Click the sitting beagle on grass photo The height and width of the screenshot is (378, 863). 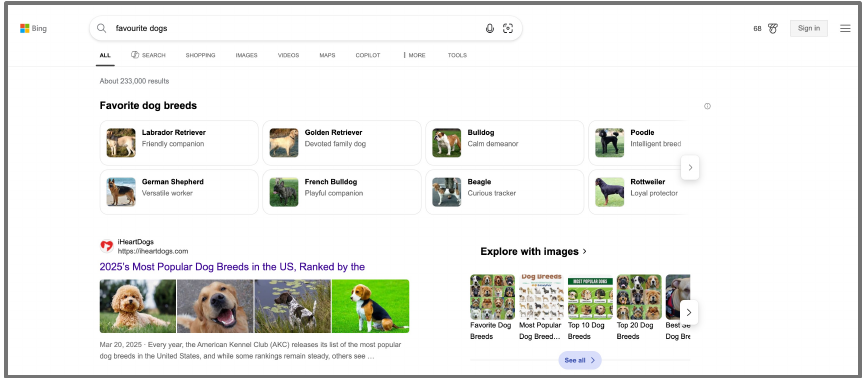click(x=370, y=306)
